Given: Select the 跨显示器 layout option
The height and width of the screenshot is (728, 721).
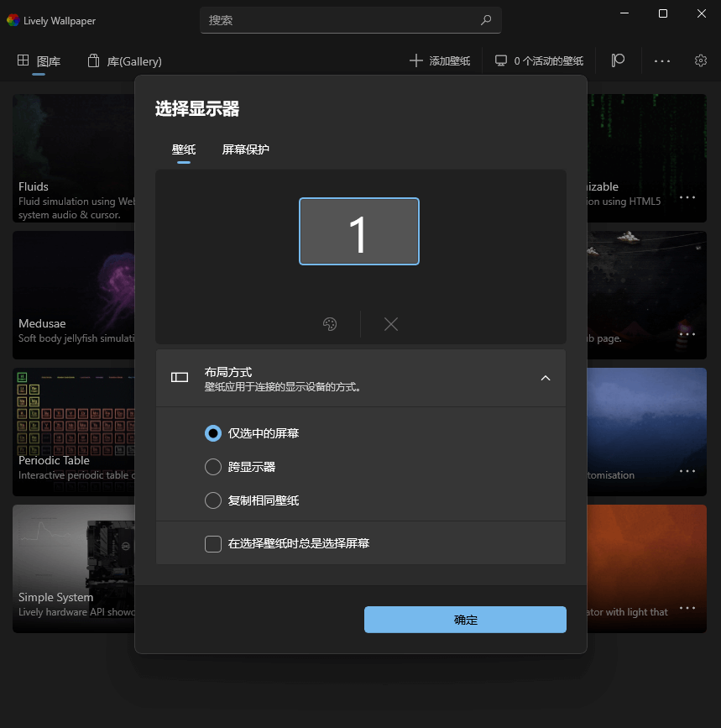Looking at the screenshot, I should 213,464.
